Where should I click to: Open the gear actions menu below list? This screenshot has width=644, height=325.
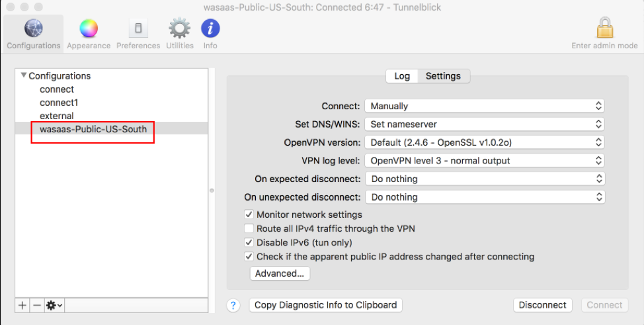[54, 305]
